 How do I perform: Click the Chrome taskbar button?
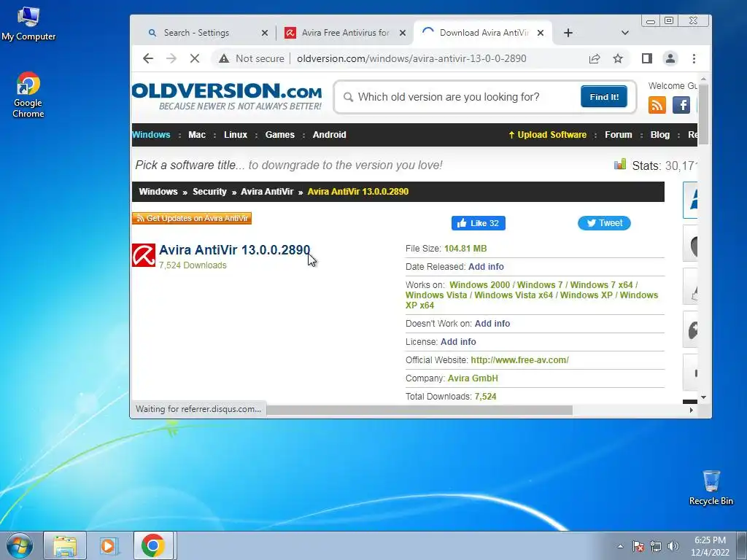coord(153,545)
